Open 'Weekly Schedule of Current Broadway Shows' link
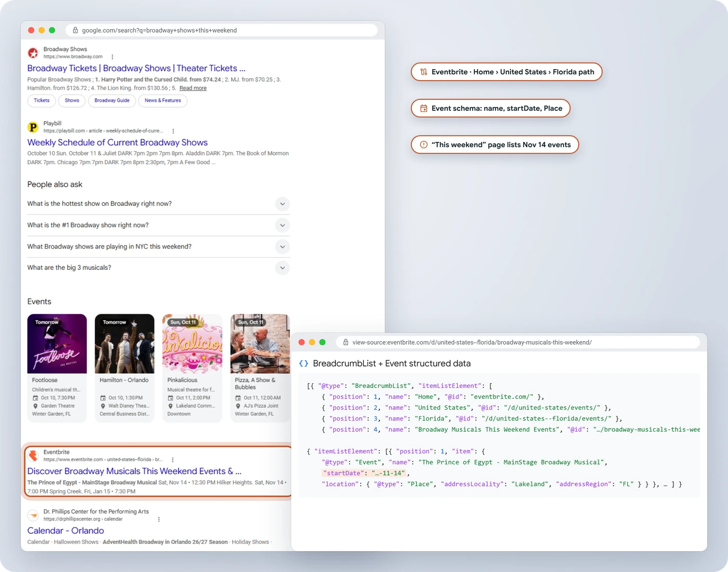The width and height of the screenshot is (728, 572). pyautogui.click(x=118, y=142)
